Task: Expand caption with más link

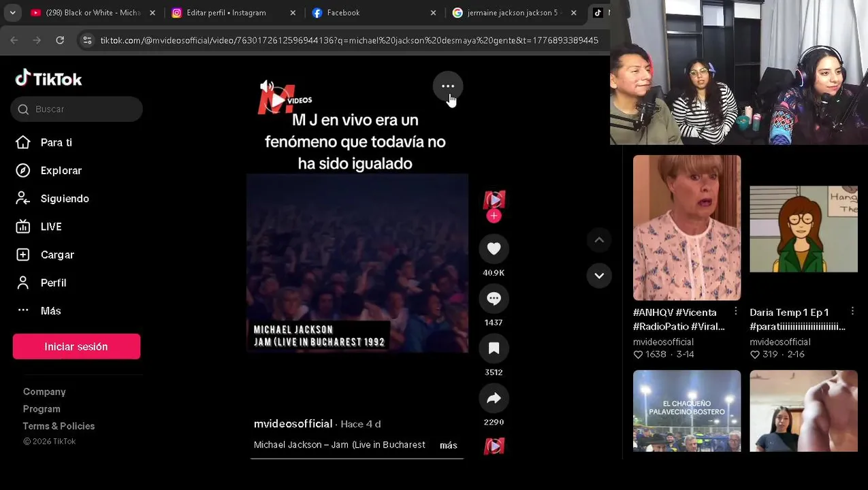Action: (449, 445)
